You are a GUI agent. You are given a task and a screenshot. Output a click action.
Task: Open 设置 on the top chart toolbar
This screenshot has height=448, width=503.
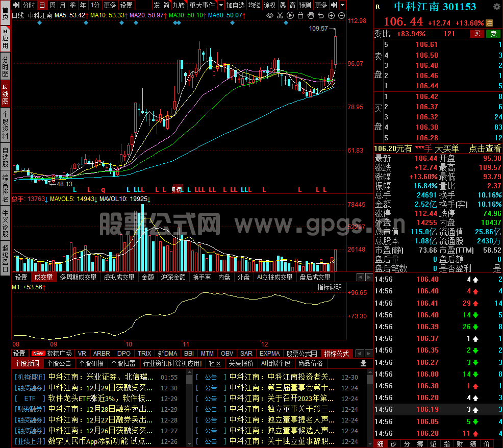pos(126,5)
